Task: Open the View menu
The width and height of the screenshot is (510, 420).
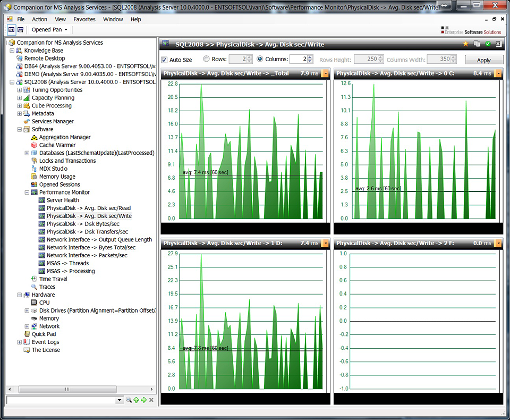Action: pos(60,19)
